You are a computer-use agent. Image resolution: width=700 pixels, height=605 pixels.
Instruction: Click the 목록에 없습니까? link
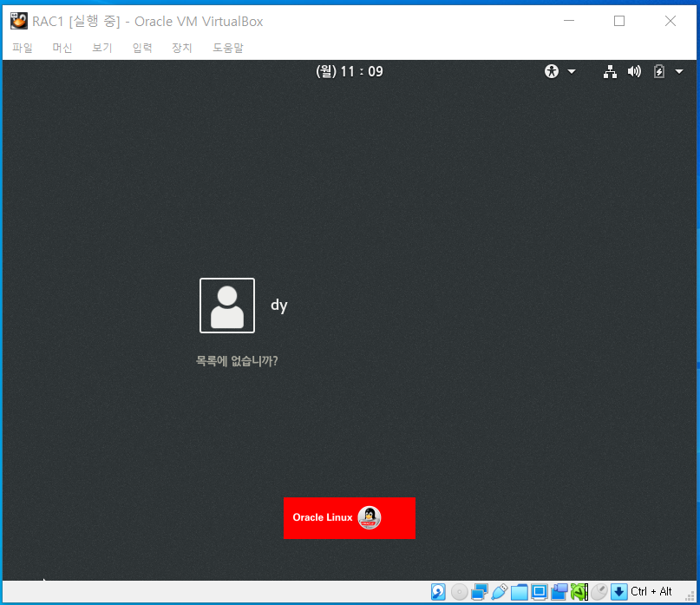point(237,361)
